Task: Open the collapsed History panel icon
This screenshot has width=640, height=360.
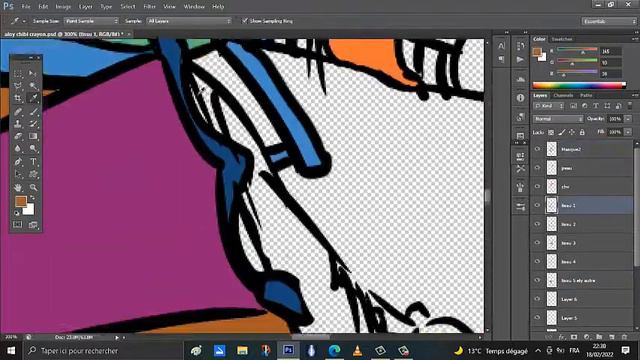Action: click(520, 46)
